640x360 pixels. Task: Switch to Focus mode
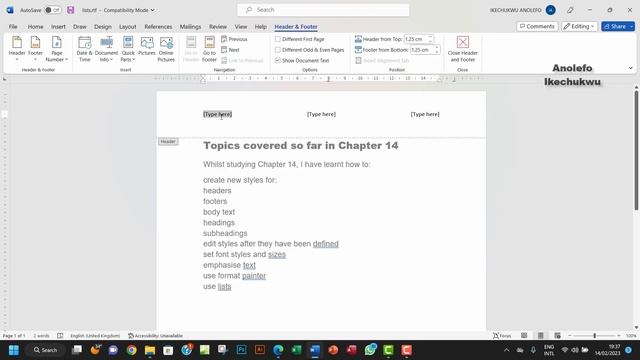[x=502, y=336]
